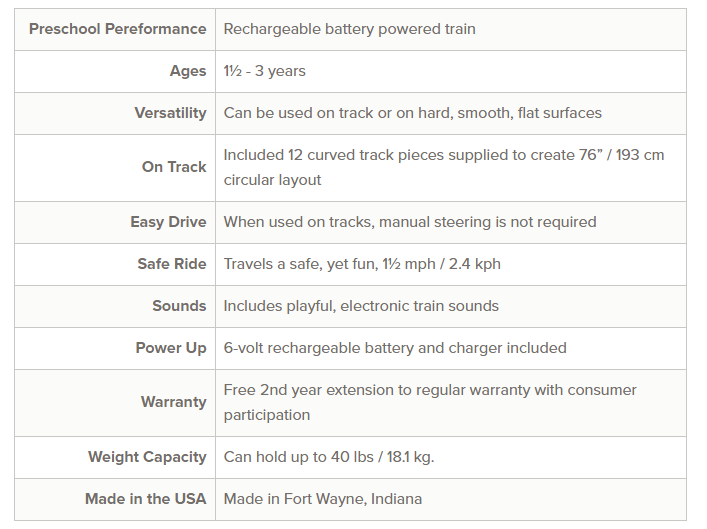Click the 'Ages' row header
The height and width of the screenshot is (529, 707).
188,71
